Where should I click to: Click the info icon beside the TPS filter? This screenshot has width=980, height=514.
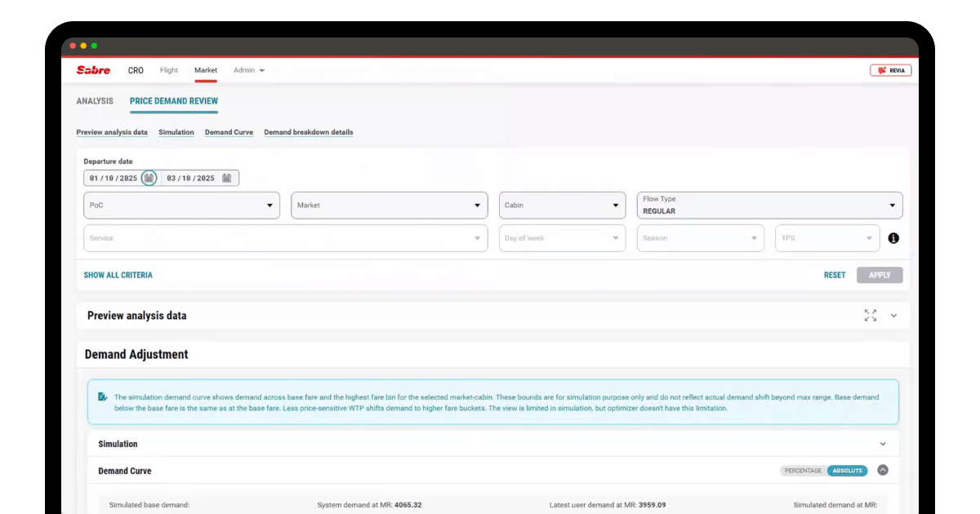[893, 237]
